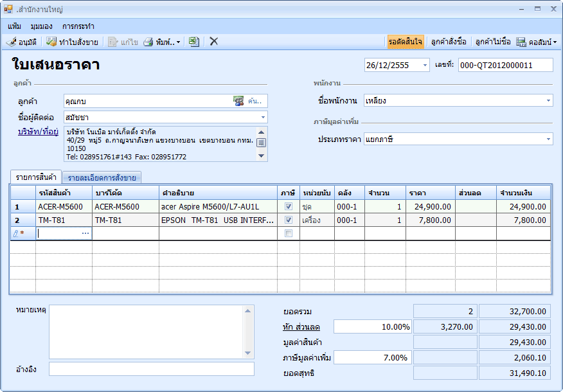The image size is (563, 392).
Task: Open the ชื่อพนักงาน employee dropdown
Action: coord(548,100)
